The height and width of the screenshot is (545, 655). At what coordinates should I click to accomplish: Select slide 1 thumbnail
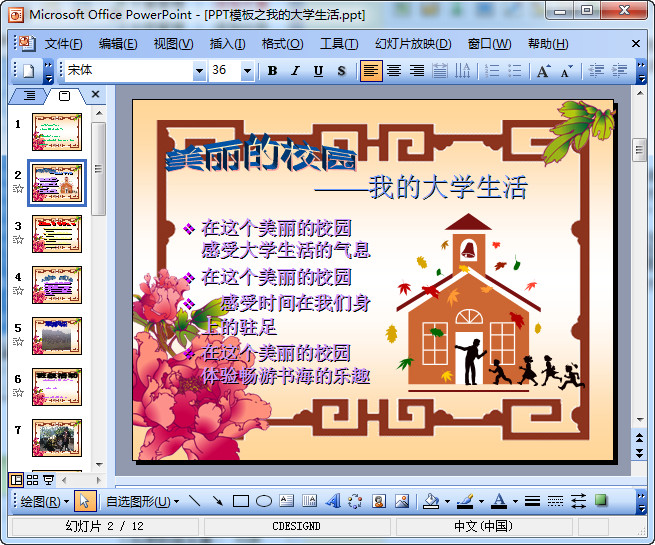[57, 132]
